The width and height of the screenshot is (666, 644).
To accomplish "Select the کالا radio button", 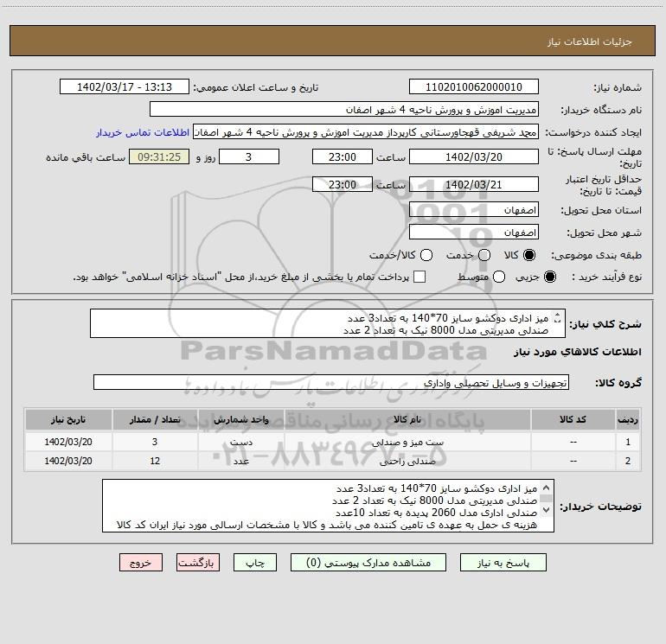I will (x=529, y=255).
